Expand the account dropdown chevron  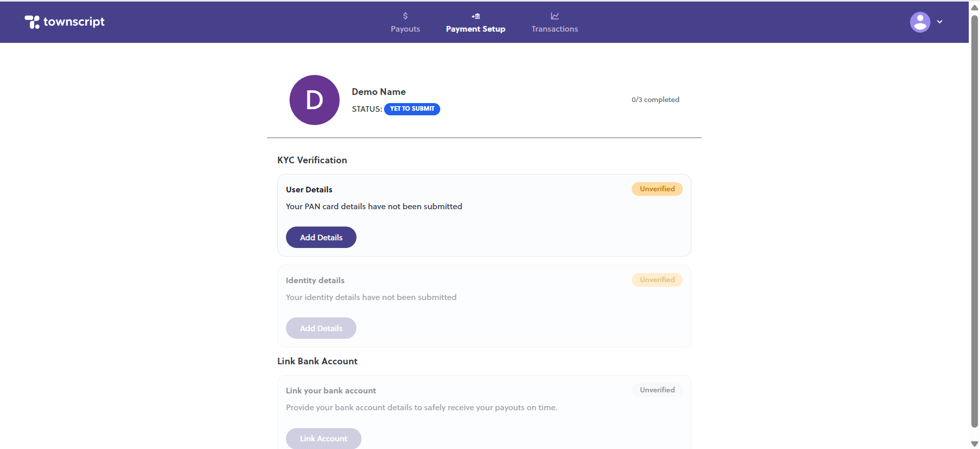click(940, 22)
